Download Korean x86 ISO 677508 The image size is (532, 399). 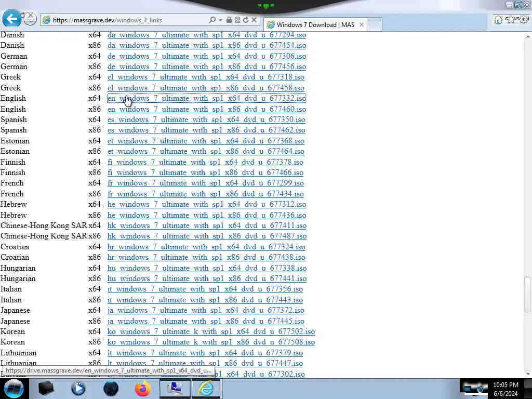click(211, 342)
